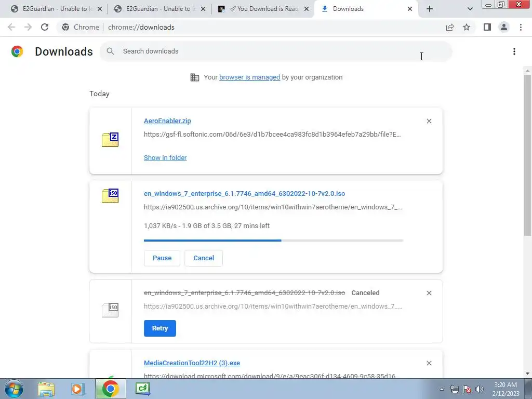Retry the canceled ISO download
The width and height of the screenshot is (532, 399).
(160, 328)
